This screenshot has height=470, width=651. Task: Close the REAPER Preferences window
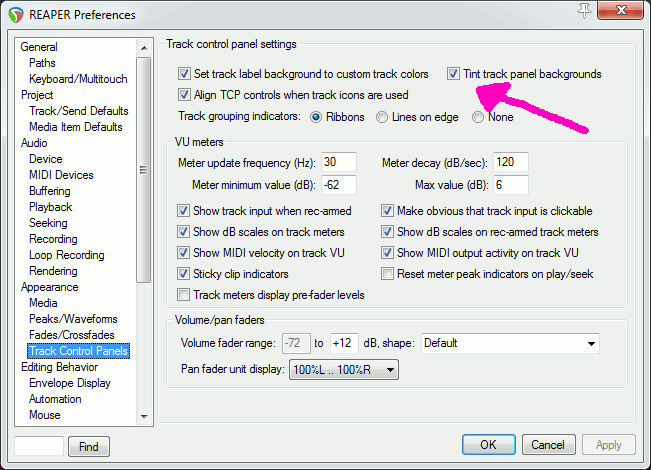[x=620, y=10]
